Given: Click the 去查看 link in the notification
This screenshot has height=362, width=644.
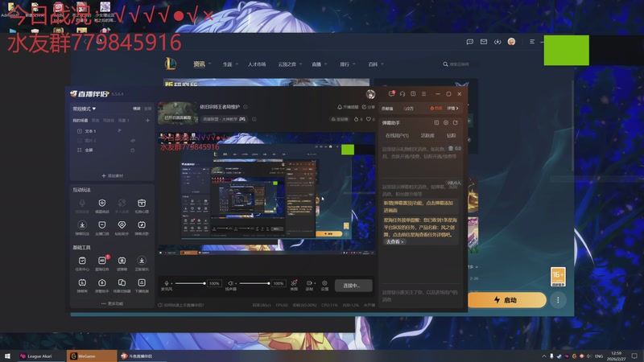Looking at the screenshot, I should point(394,242).
